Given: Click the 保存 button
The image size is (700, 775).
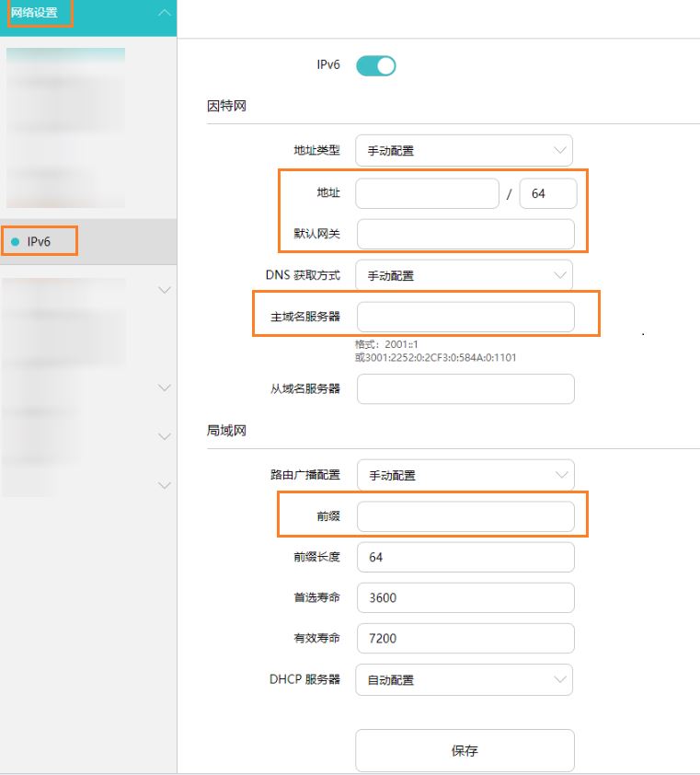Looking at the screenshot, I should point(464,750).
